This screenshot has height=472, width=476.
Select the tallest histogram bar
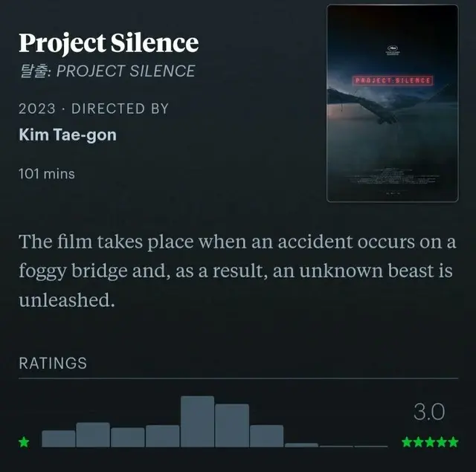pyautogui.click(x=197, y=421)
